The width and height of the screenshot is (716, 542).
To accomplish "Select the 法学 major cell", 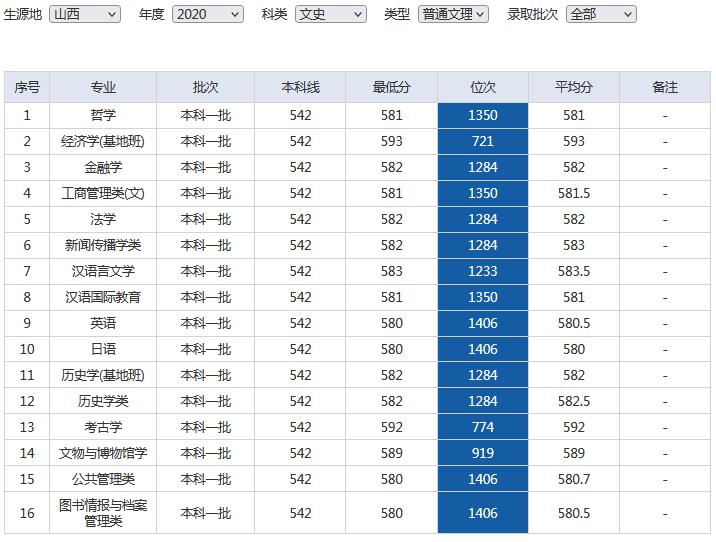I will pyautogui.click(x=103, y=220).
